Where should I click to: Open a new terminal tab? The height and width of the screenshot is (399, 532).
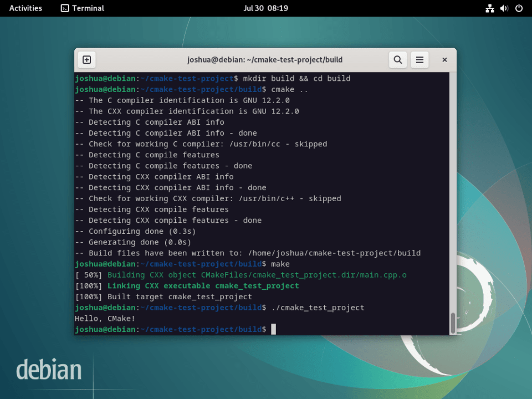86,59
